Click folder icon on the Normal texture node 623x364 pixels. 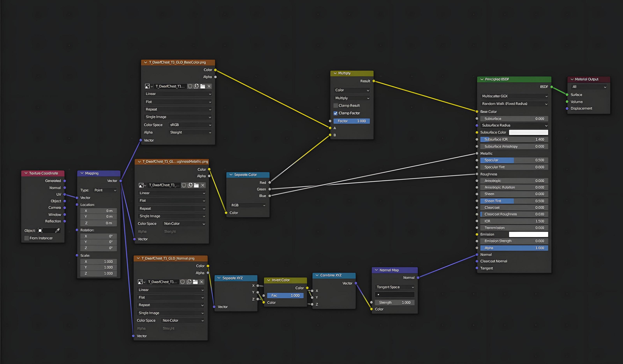pyautogui.click(x=195, y=282)
